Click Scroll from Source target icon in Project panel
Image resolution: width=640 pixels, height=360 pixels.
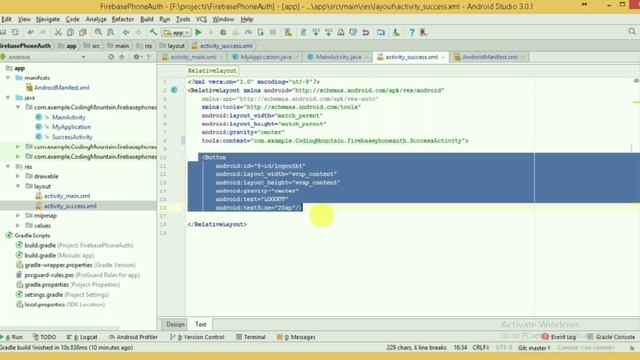(x=111, y=57)
